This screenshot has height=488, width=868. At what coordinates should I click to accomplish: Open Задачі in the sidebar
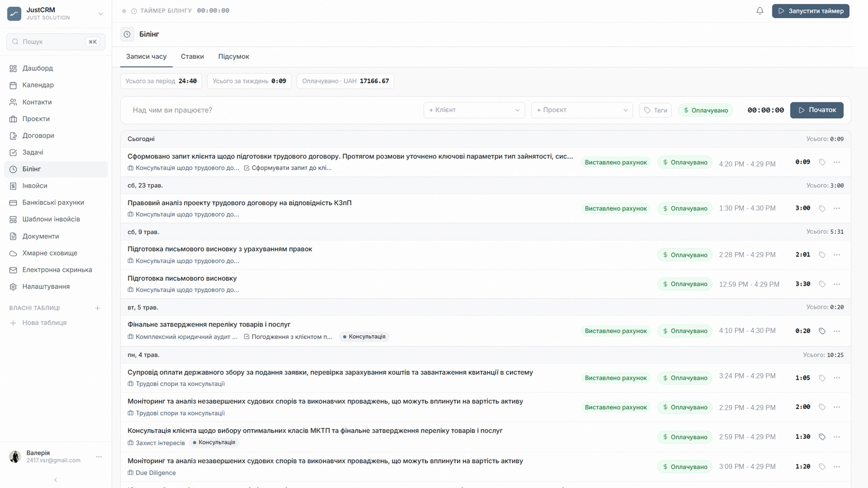(x=56, y=152)
